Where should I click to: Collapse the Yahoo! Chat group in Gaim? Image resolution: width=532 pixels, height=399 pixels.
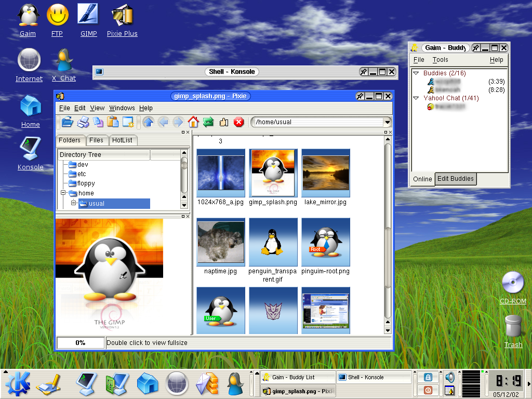pos(416,98)
